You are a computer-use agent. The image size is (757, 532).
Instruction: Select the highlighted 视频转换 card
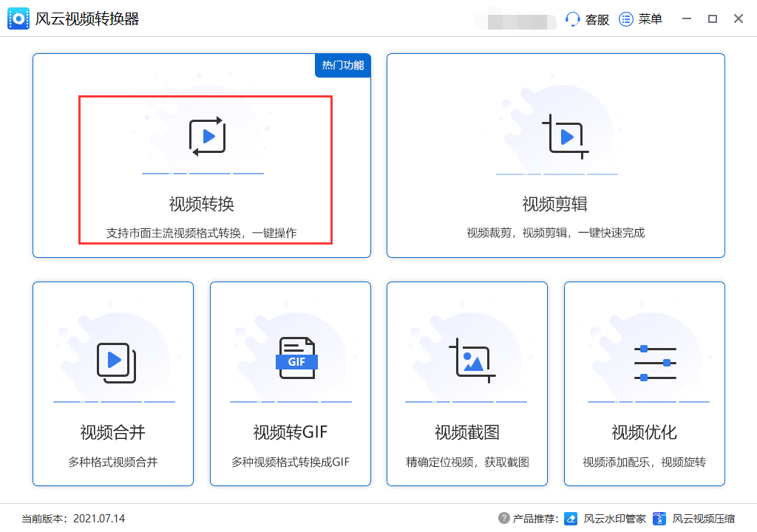click(x=203, y=170)
